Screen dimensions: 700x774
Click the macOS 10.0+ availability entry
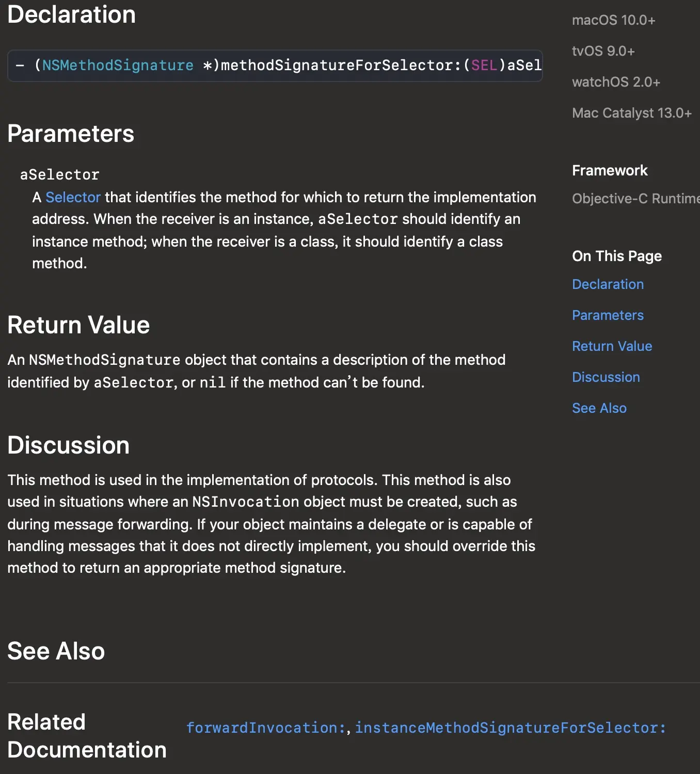tap(613, 20)
